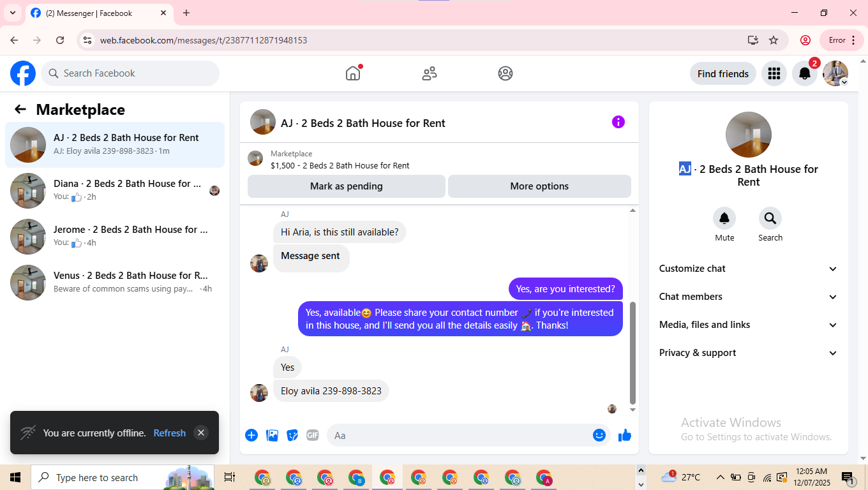Search in conversation magnifier icon
The image size is (868, 490).
click(770, 219)
